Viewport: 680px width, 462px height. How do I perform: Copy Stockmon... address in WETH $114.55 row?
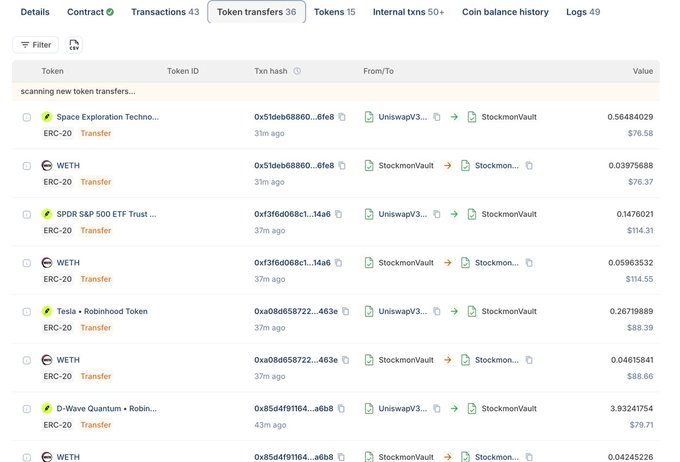pyautogui.click(x=529, y=262)
